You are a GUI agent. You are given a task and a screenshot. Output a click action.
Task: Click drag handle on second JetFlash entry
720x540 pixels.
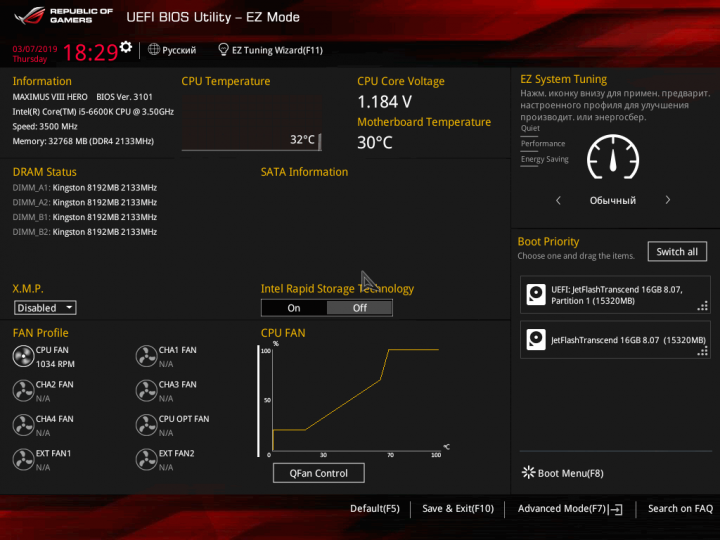coord(703,351)
